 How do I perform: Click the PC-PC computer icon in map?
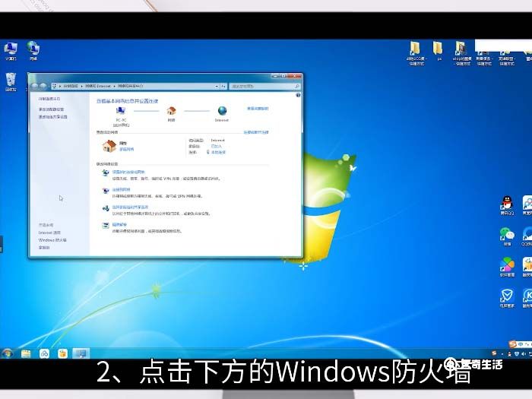pos(121,111)
